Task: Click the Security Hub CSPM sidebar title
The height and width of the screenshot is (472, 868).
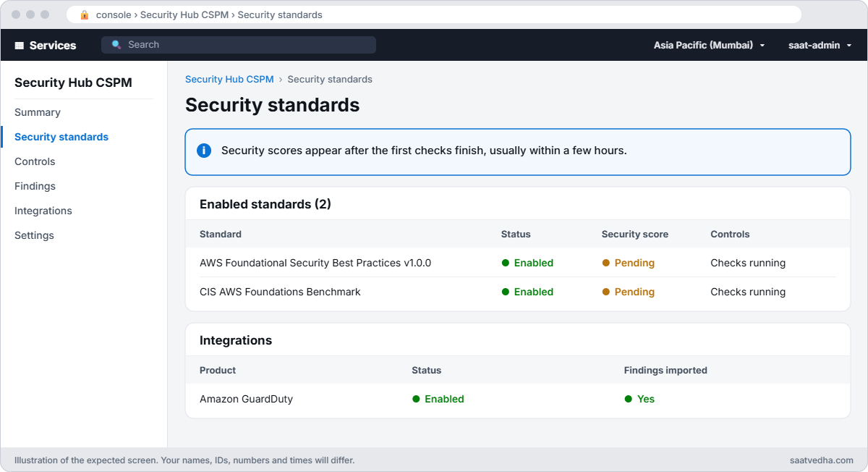Action: 73,83
